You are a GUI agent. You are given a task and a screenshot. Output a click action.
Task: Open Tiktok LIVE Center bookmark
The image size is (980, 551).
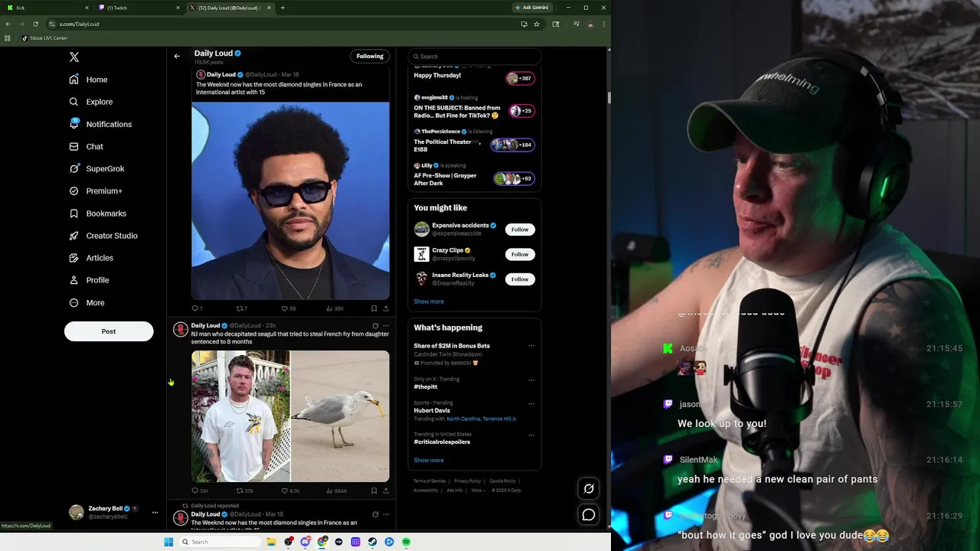44,38
